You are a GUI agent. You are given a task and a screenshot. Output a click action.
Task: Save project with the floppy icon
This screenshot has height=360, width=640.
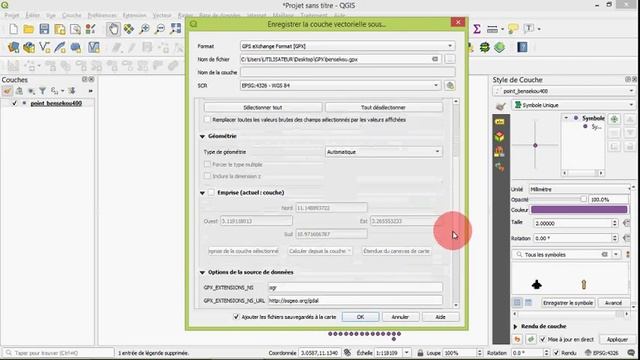(x=44, y=29)
